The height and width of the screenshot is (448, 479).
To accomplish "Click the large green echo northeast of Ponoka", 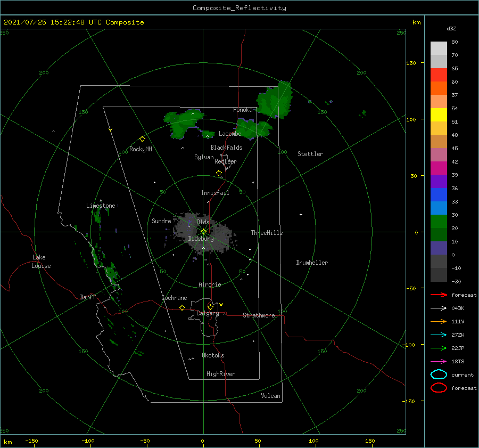I will point(275,100).
